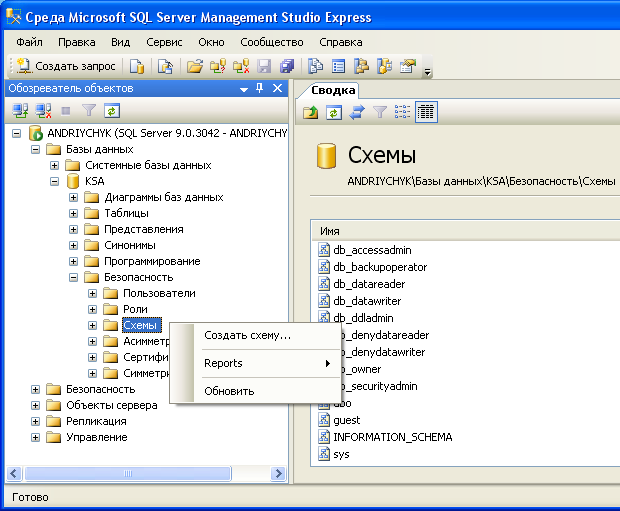Expand the Пользователи node
Screen dimensions: 620x511
[92, 293]
